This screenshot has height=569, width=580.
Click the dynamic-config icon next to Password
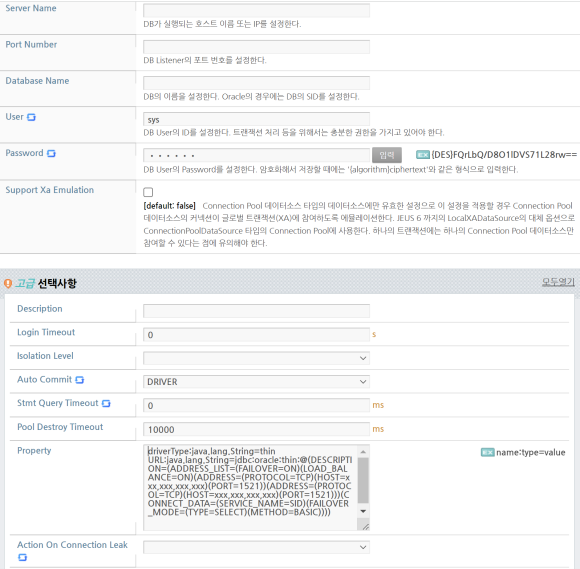point(51,154)
